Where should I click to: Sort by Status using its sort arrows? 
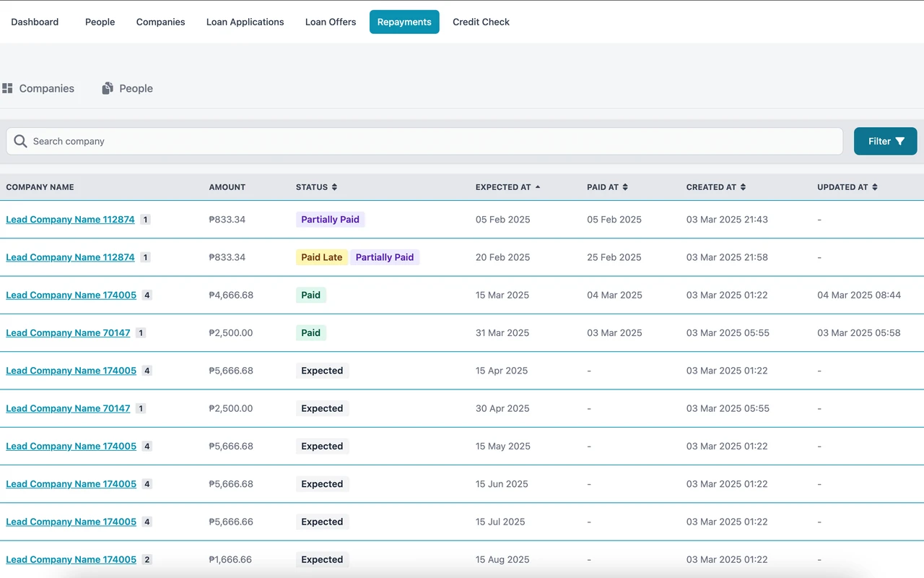click(x=334, y=187)
